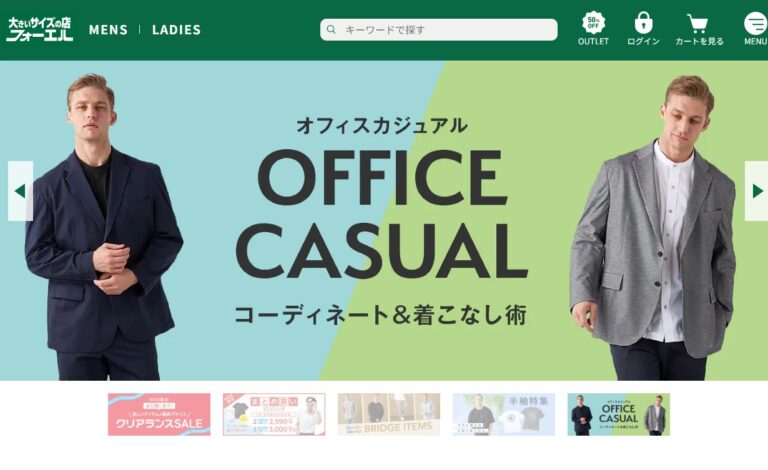Open the クリアランスSALE banner thumbnail
This screenshot has width=768, height=470.
[159, 414]
